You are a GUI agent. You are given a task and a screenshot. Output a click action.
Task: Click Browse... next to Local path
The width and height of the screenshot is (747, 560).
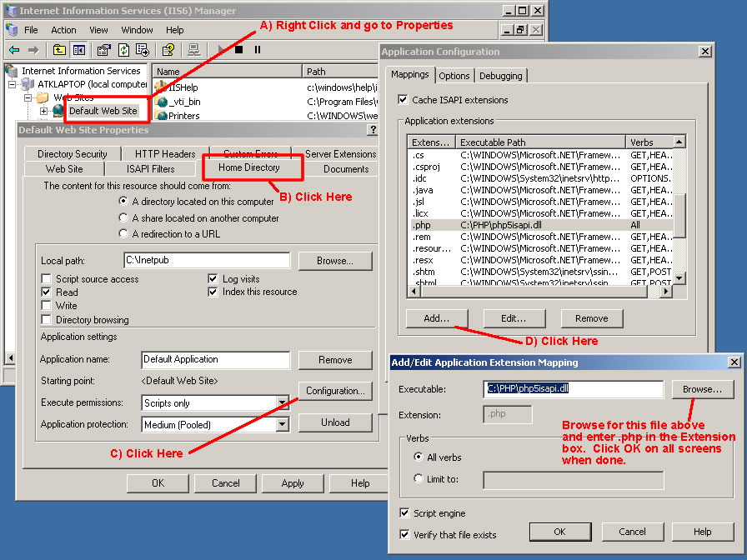335,261
